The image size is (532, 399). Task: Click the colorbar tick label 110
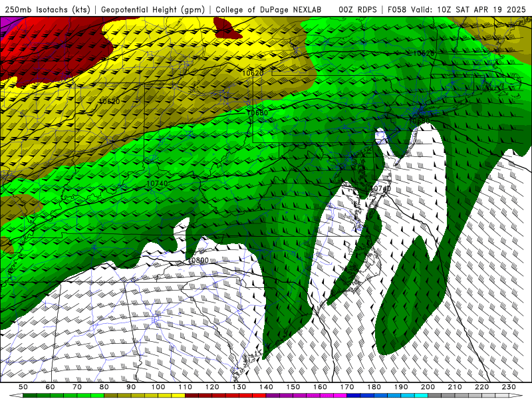[186, 387]
